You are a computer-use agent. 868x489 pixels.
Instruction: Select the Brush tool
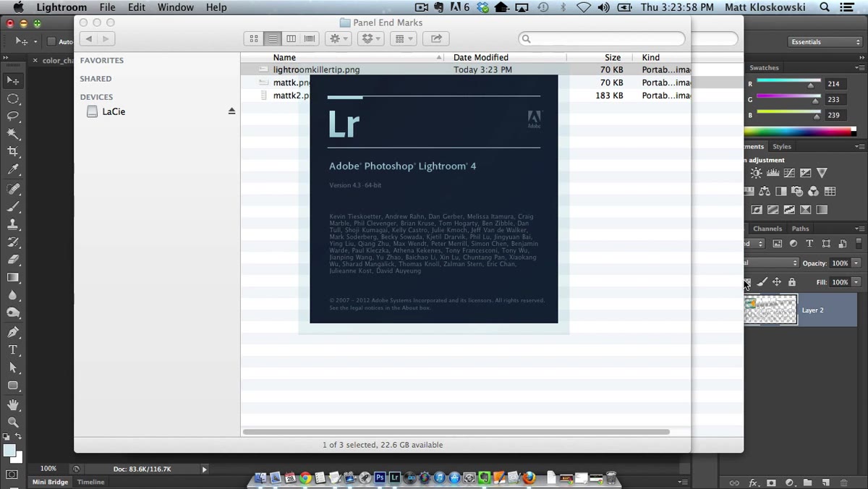(13, 207)
